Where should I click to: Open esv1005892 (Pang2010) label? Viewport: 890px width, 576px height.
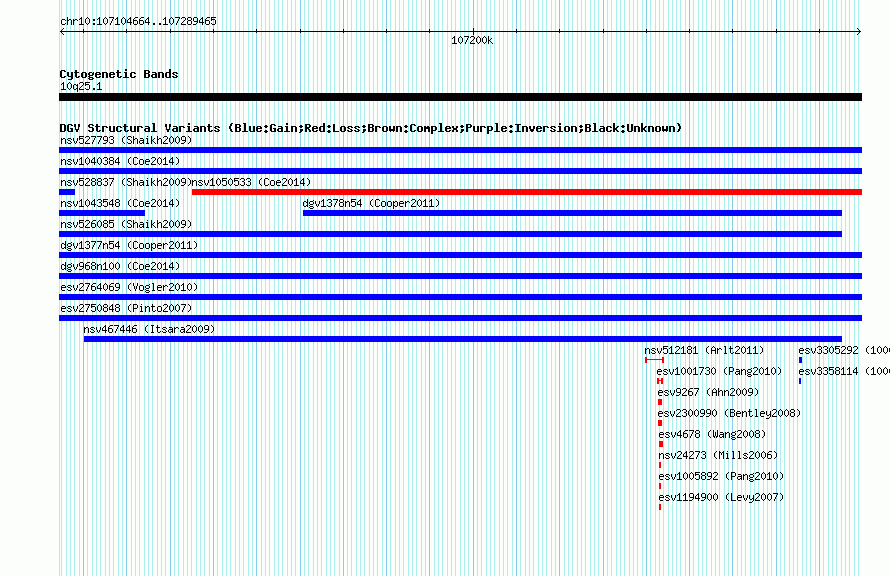(x=721, y=476)
